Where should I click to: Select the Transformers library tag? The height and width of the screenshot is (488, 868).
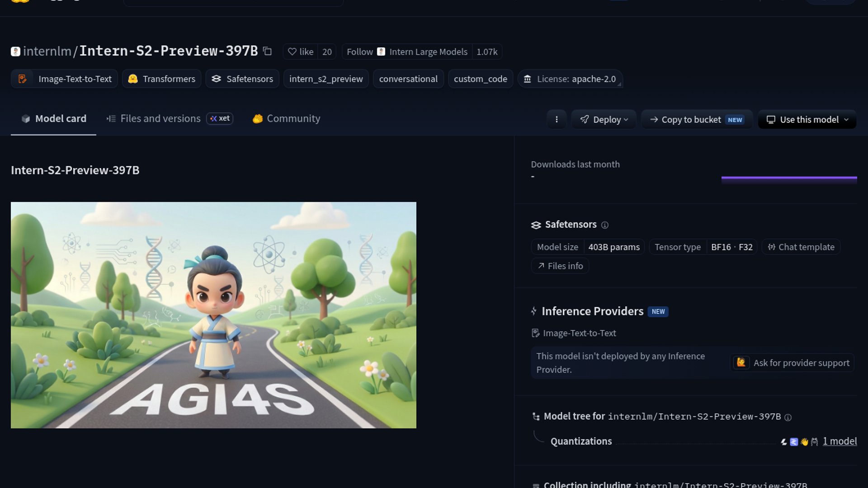point(162,79)
